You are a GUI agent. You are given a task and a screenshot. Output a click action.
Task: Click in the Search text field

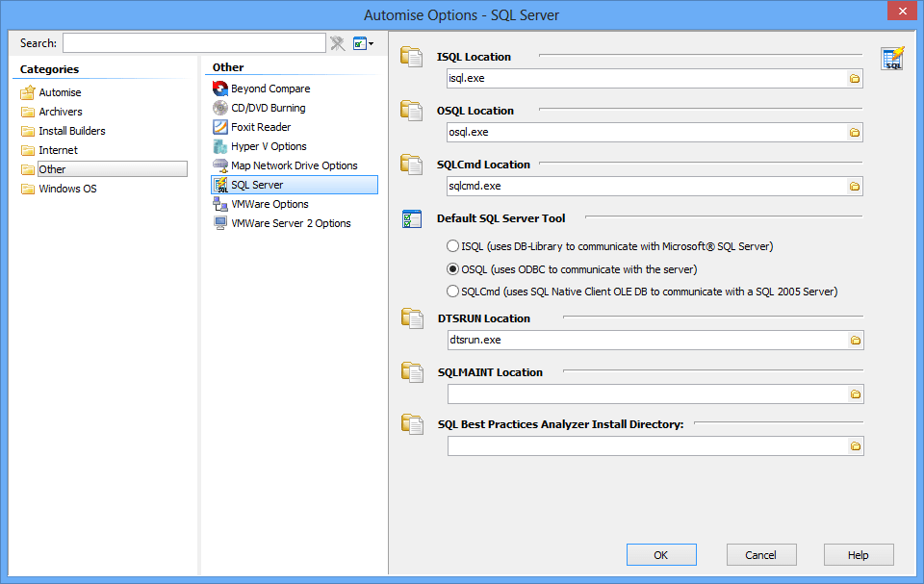tap(193, 43)
